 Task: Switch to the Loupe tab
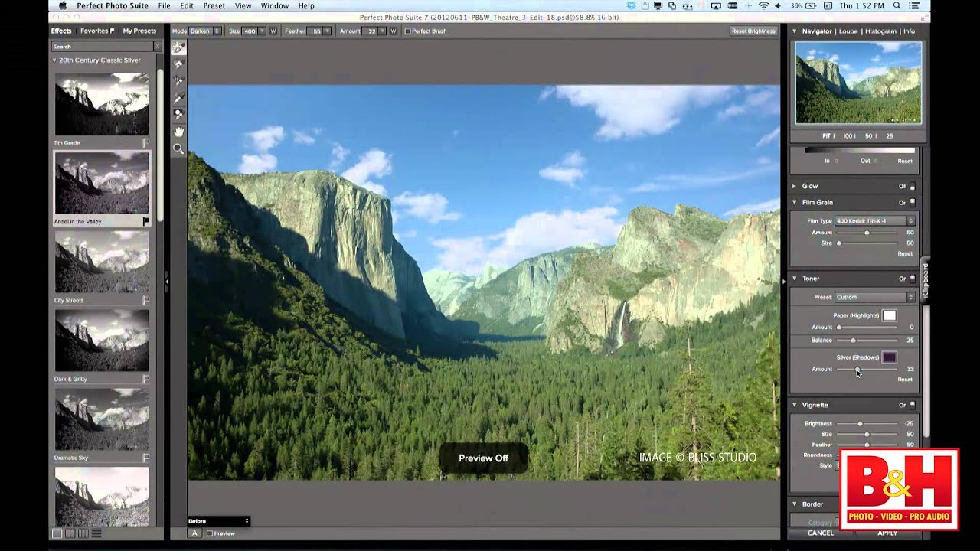coord(848,31)
